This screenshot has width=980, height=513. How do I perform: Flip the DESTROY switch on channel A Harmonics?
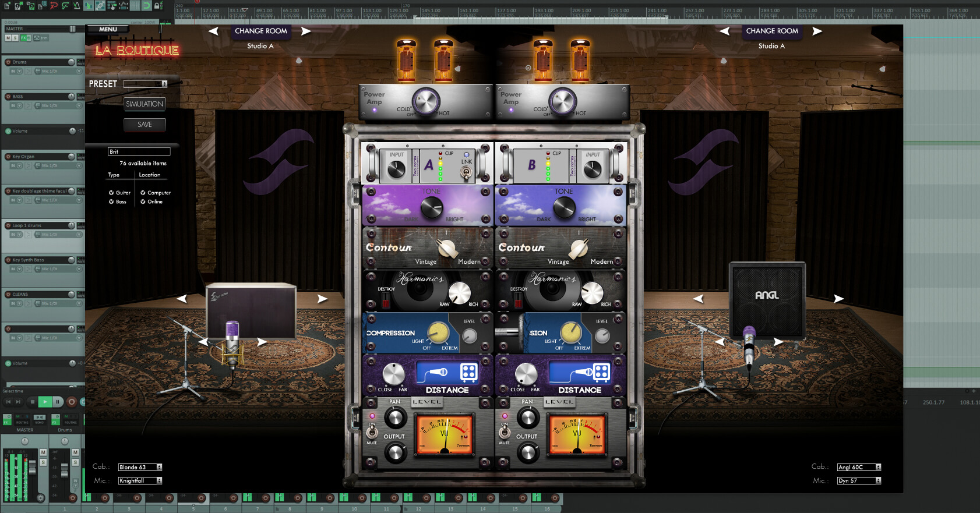pyautogui.click(x=385, y=300)
